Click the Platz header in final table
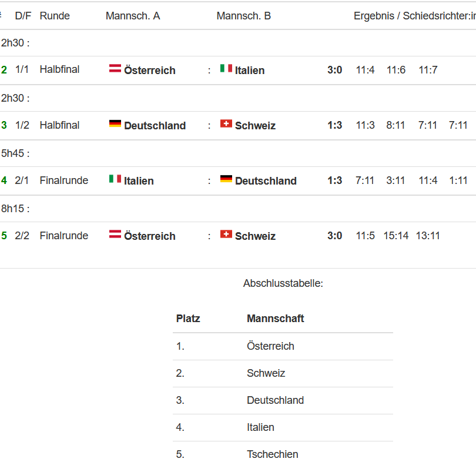476x462 pixels. click(x=188, y=319)
